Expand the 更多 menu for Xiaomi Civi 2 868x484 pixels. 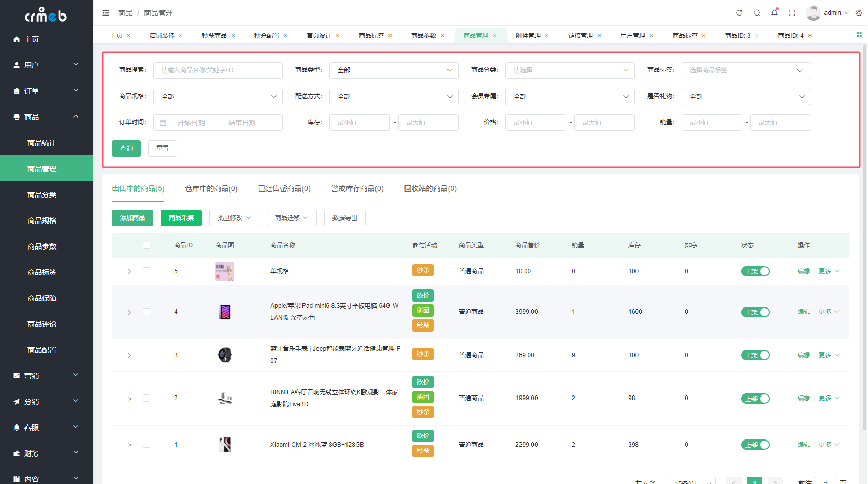(829, 445)
